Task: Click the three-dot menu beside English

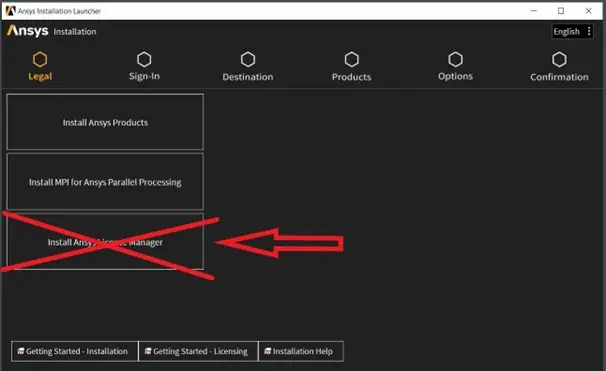Action: tap(589, 31)
